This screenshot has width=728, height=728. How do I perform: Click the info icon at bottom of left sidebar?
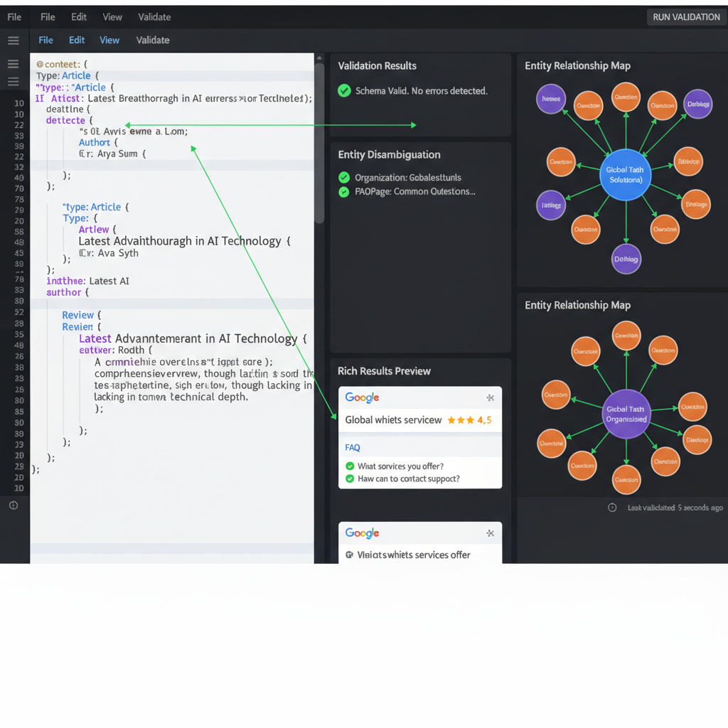[x=13, y=505]
